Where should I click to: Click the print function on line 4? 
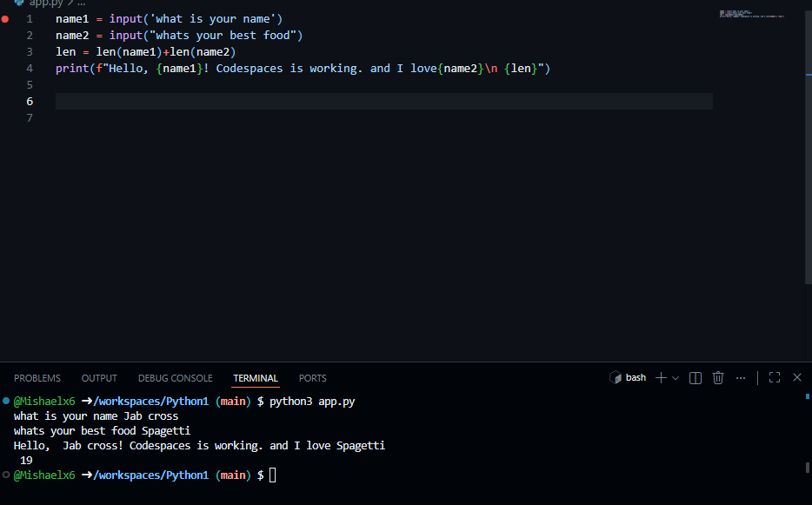pyautogui.click(x=72, y=69)
